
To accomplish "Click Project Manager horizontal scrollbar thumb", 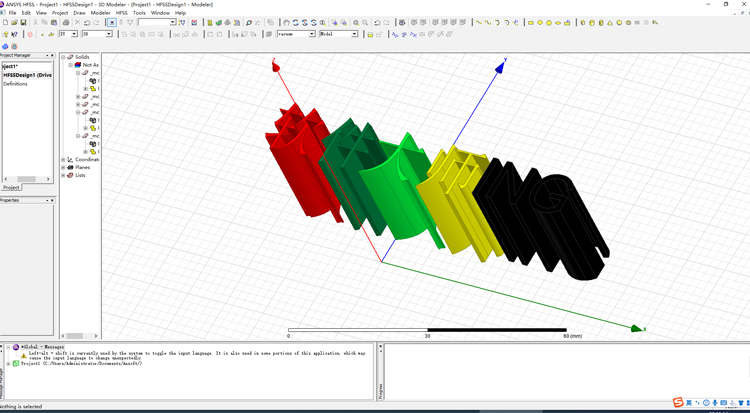I will pyautogui.click(x=26, y=179).
